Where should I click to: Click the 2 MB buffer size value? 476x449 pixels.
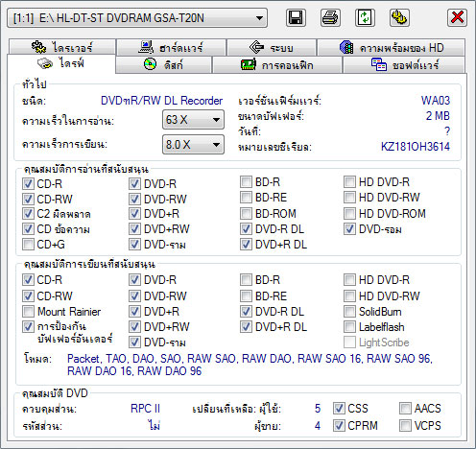pyautogui.click(x=438, y=116)
